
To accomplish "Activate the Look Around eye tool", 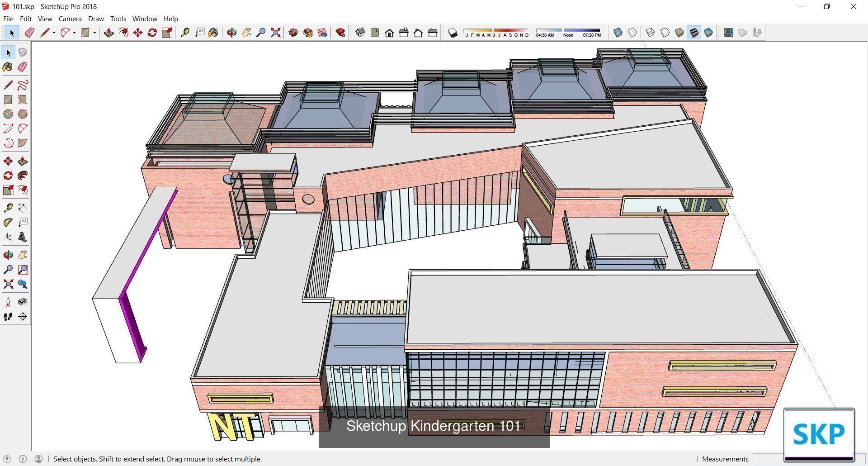I will click(x=23, y=302).
